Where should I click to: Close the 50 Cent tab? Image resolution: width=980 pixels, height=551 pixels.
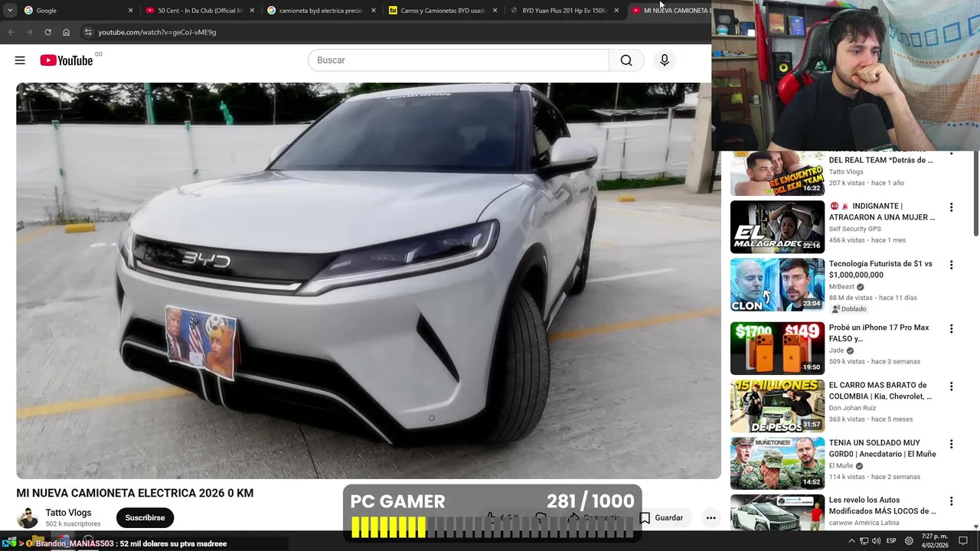pyautogui.click(x=252, y=11)
